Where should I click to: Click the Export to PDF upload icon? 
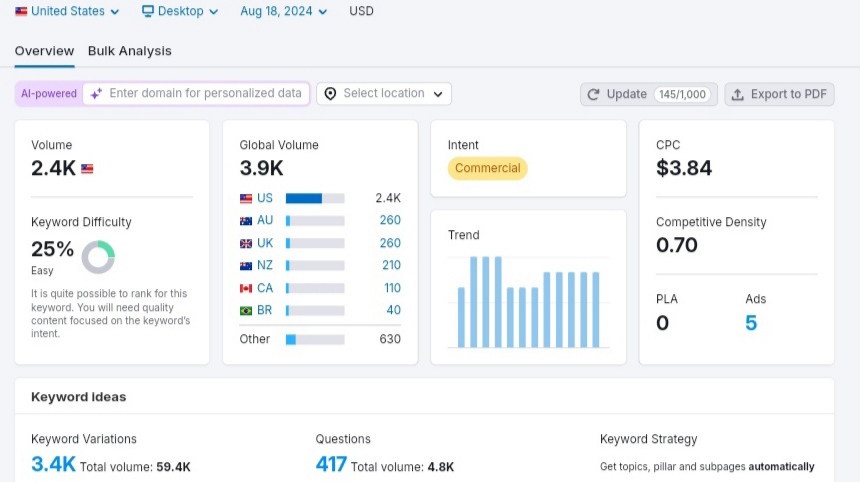pos(738,94)
